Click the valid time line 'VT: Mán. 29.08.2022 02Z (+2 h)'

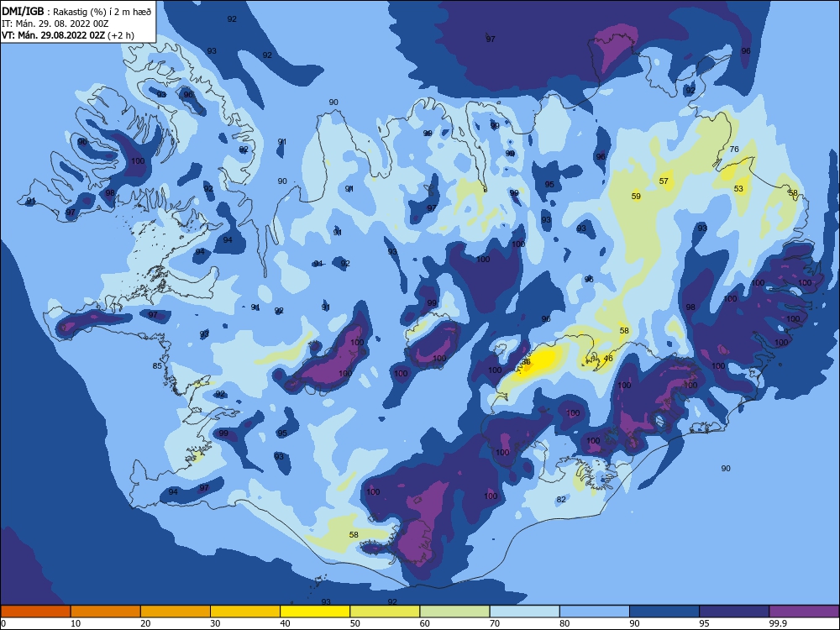[68, 35]
